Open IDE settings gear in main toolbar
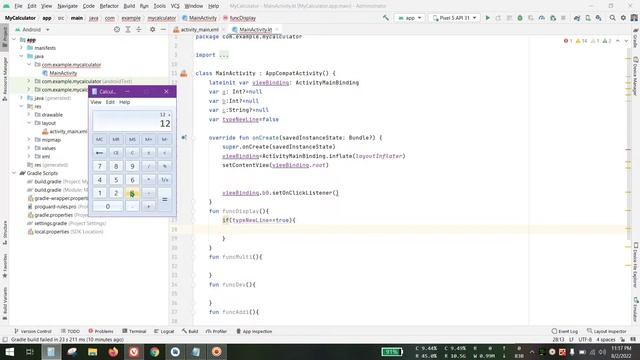 623,18
